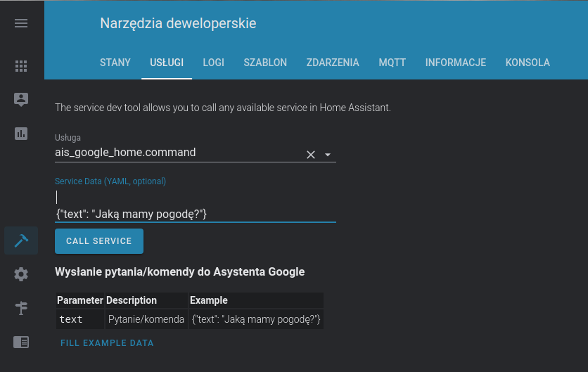The width and height of the screenshot is (588, 372).
Task: Clear the selected service with X icon
Action: (310, 155)
